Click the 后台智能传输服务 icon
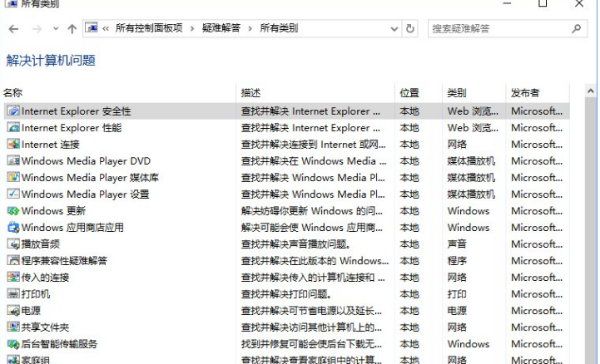This screenshot has width=600, height=364. tap(13, 344)
